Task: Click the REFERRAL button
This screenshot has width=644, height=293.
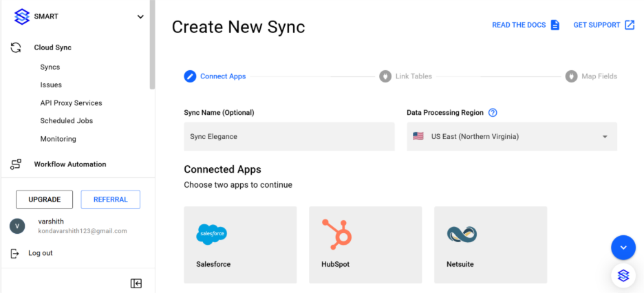Action: pos(111,199)
